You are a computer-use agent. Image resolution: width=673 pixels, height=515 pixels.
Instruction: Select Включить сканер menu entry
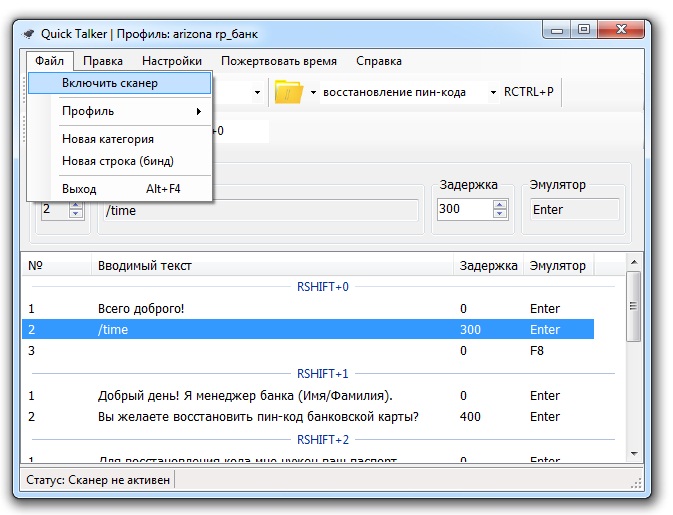pos(119,83)
